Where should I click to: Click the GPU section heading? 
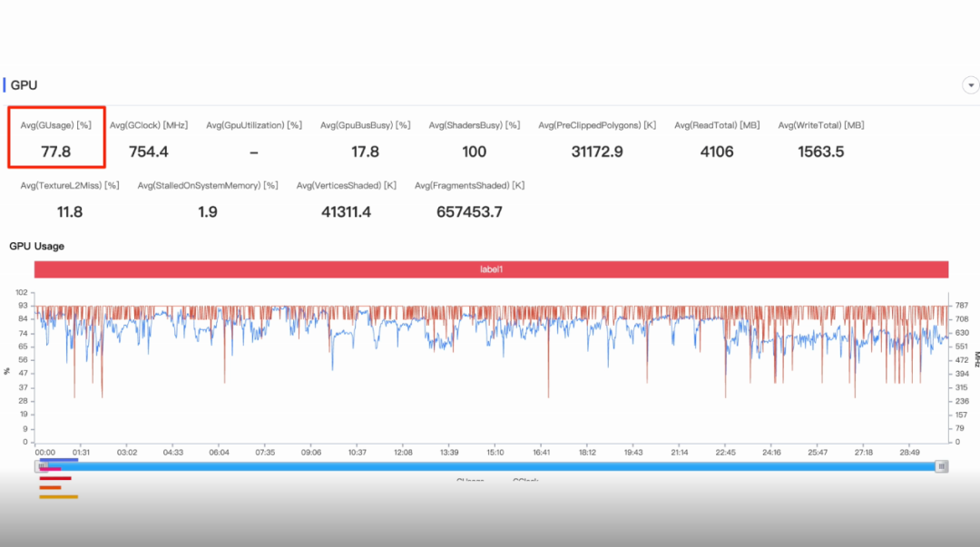click(x=24, y=85)
